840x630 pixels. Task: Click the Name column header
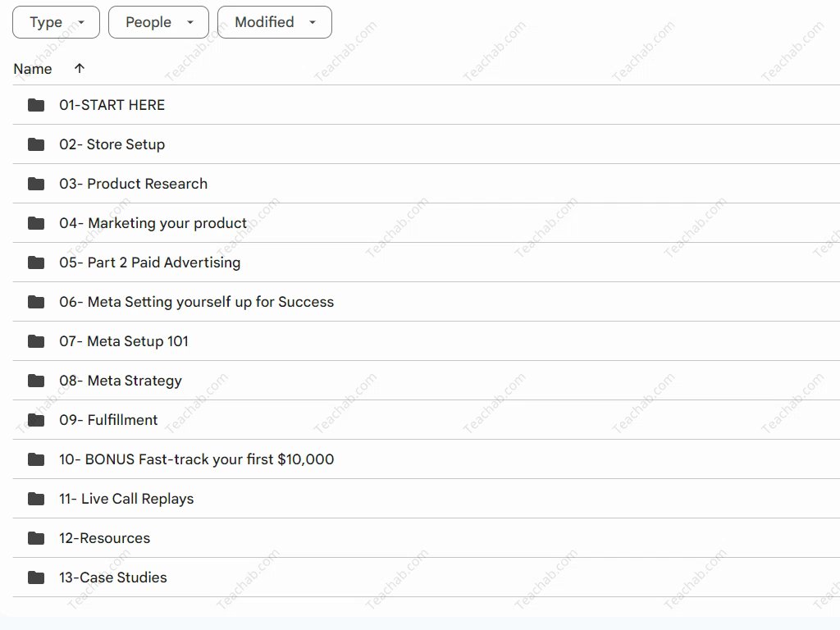33,69
